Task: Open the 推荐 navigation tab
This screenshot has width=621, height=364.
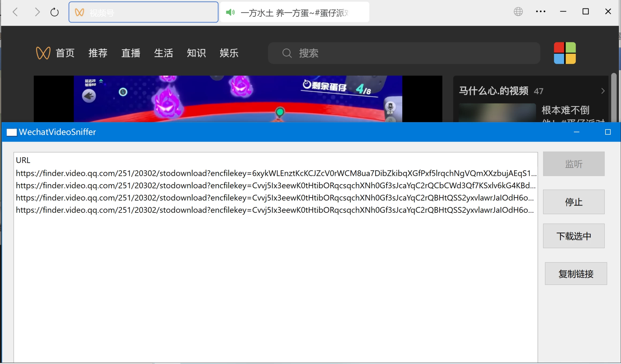Action: click(x=98, y=53)
